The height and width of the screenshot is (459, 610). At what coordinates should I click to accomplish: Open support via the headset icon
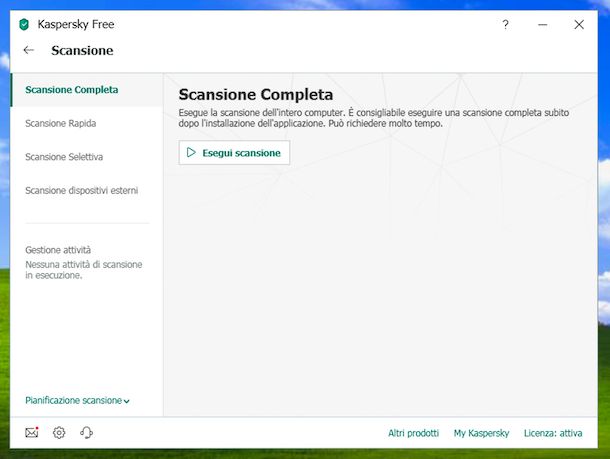click(86, 433)
